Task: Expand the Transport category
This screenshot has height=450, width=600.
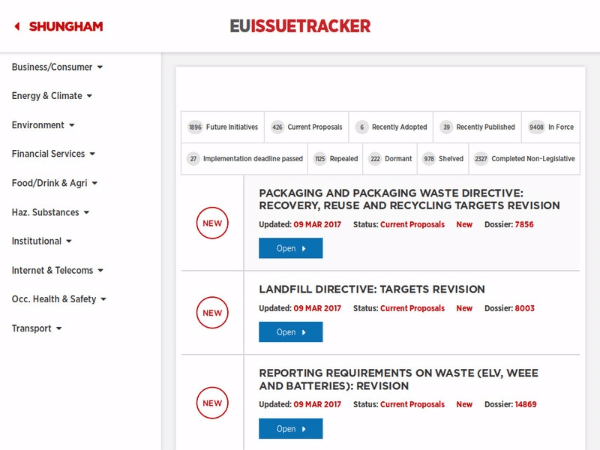Action: point(36,328)
